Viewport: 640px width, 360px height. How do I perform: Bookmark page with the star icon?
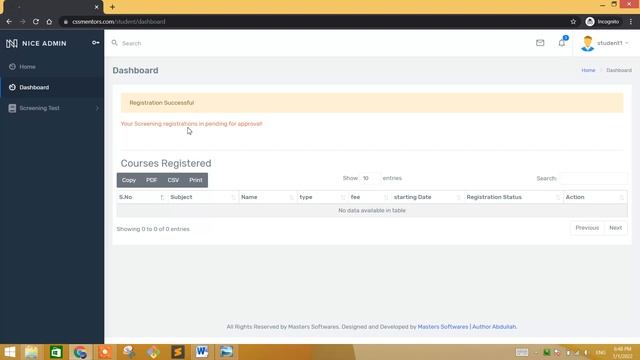click(x=573, y=22)
